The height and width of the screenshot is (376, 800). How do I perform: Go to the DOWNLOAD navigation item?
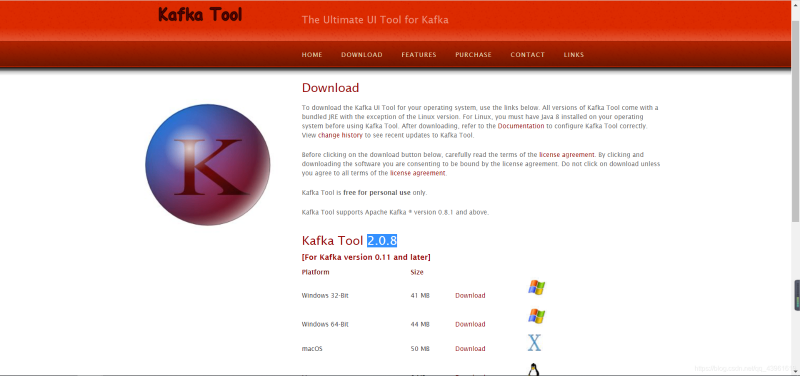[362, 55]
